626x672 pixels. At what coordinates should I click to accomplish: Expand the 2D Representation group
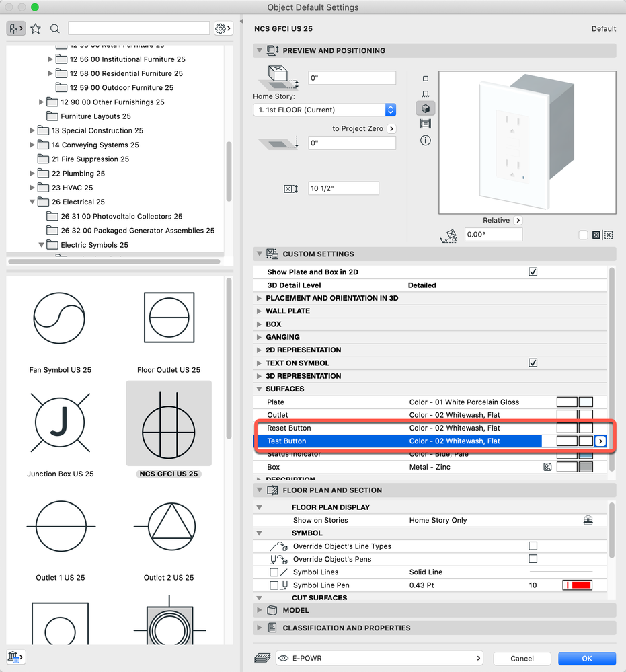click(259, 350)
